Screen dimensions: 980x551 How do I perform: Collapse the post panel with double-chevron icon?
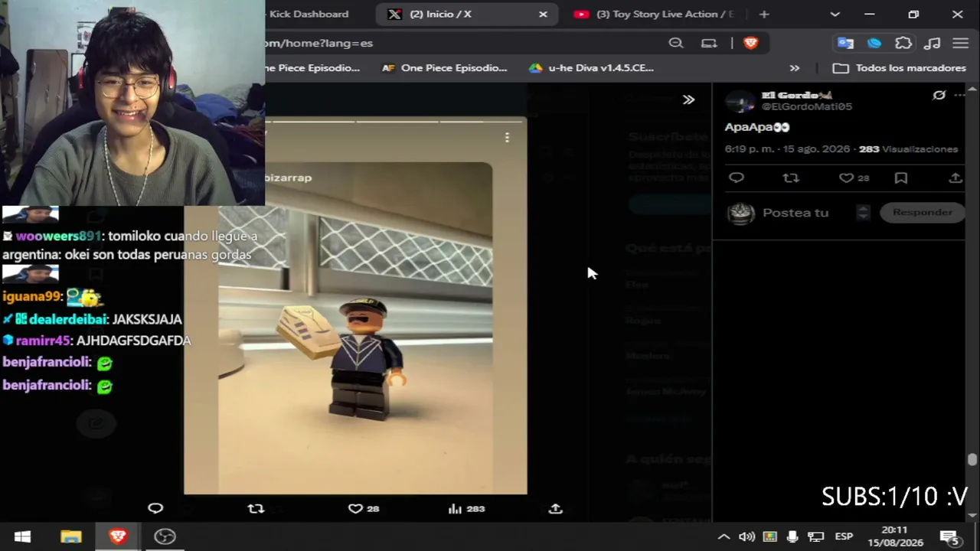point(689,99)
